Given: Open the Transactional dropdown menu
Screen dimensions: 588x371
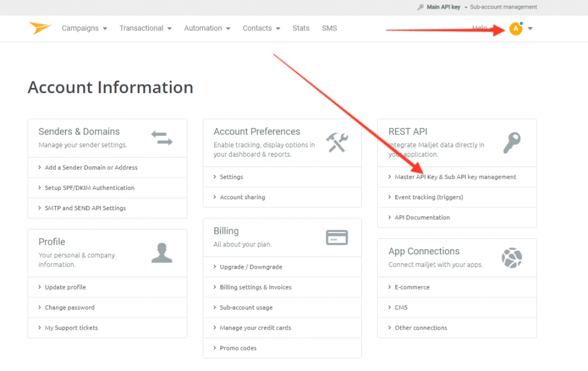Looking at the screenshot, I should click(145, 28).
